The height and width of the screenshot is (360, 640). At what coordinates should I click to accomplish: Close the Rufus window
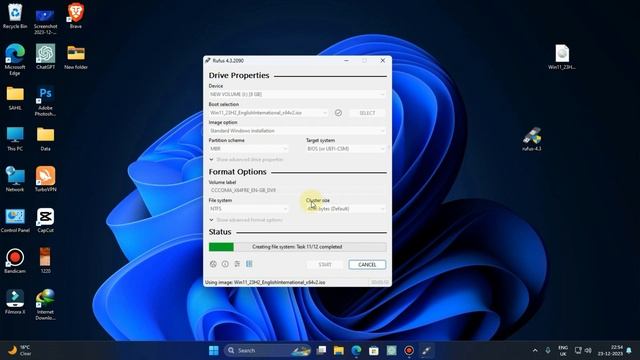pyautogui.click(x=382, y=60)
